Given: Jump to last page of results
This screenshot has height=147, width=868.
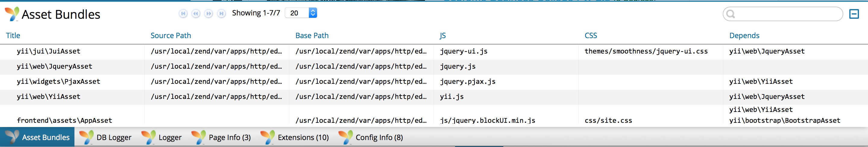Looking at the screenshot, I should point(222,14).
